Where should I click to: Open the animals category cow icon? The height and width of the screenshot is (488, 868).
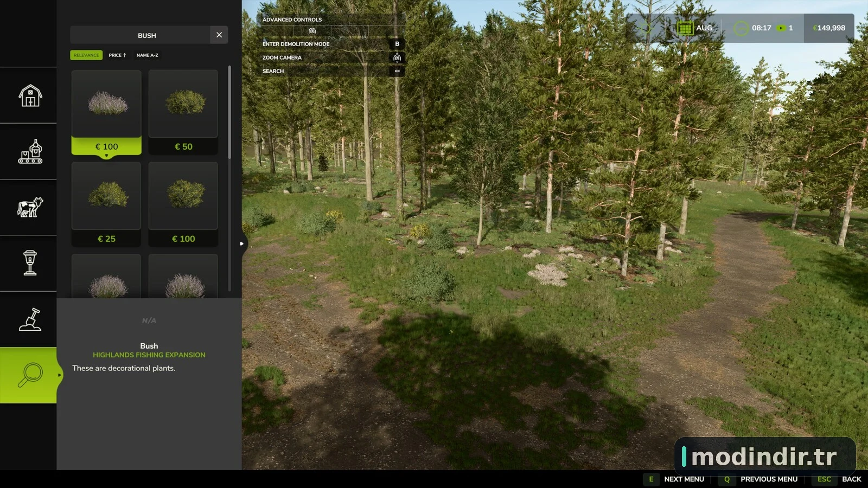click(30, 207)
